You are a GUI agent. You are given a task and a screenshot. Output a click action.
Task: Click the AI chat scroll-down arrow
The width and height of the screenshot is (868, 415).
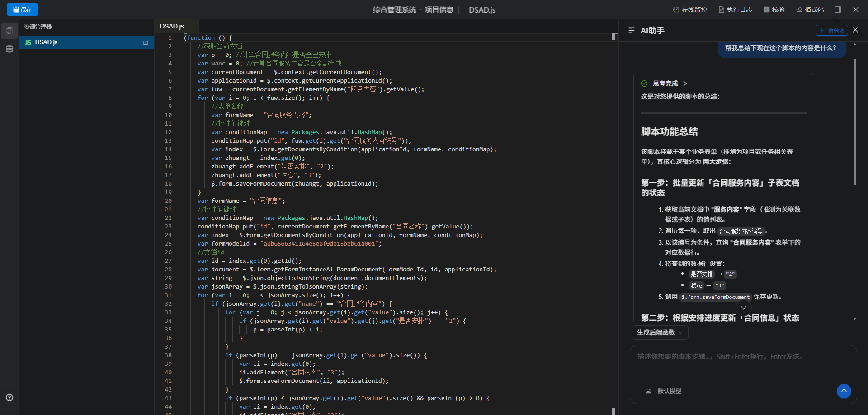tap(855, 319)
